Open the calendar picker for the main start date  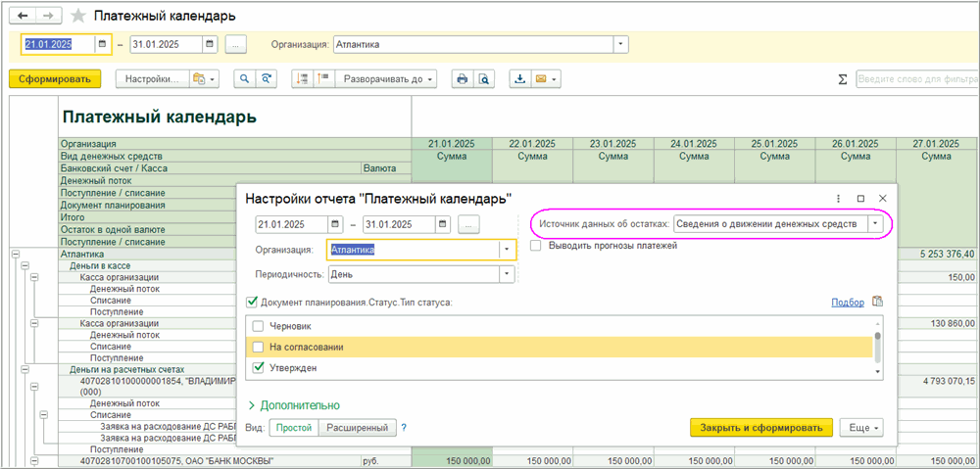102,44
